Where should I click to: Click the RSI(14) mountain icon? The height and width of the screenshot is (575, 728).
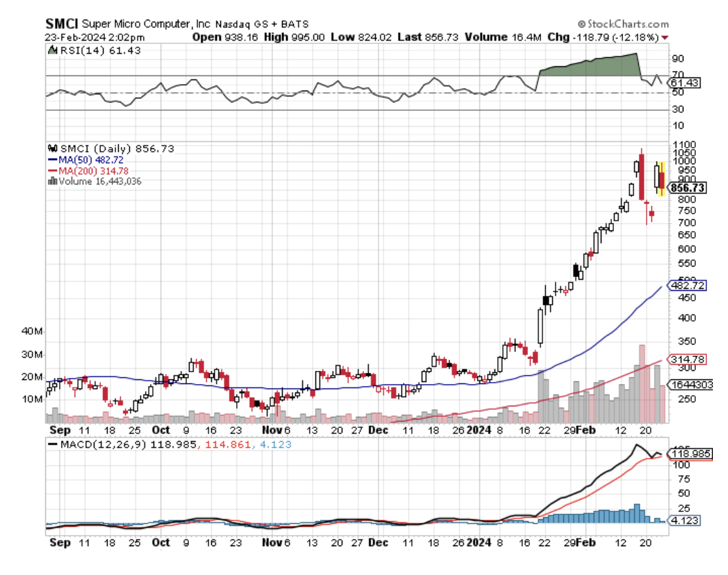pyautogui.click(x=52, y=51)
